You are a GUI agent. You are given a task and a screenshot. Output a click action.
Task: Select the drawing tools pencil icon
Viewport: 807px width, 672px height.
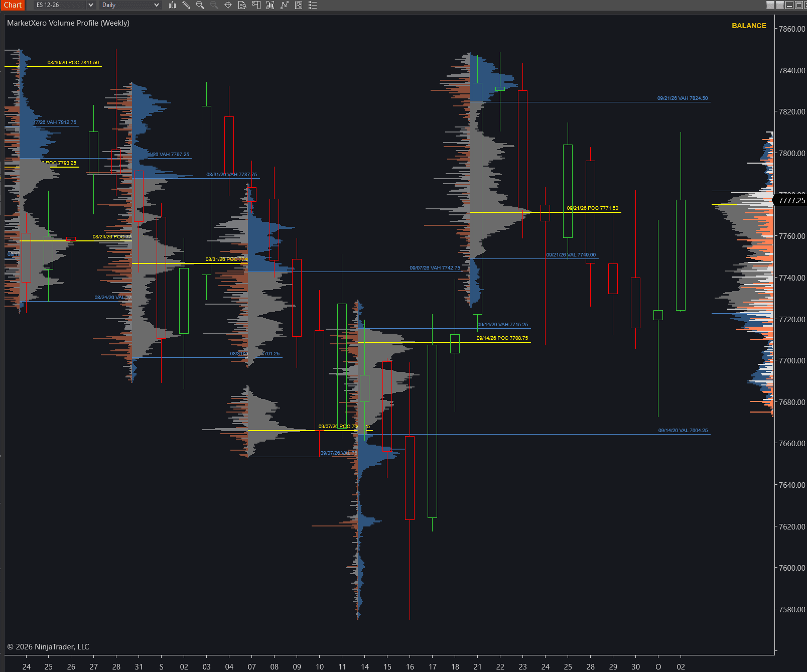coord(186,5)
